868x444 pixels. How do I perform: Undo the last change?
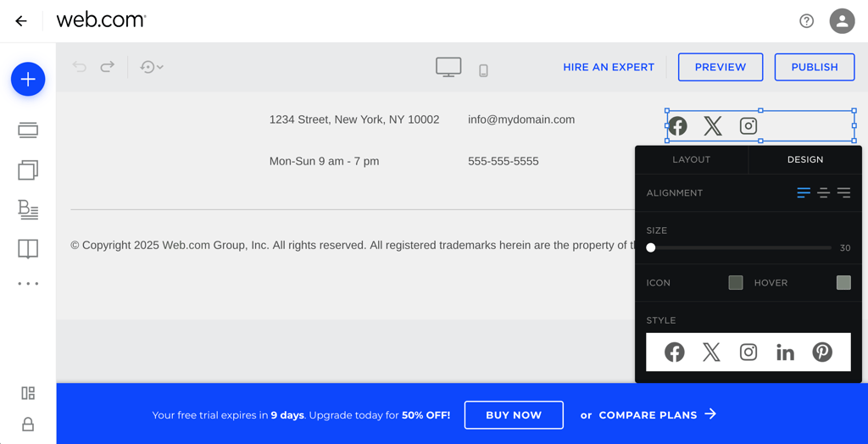pos(79,67)
